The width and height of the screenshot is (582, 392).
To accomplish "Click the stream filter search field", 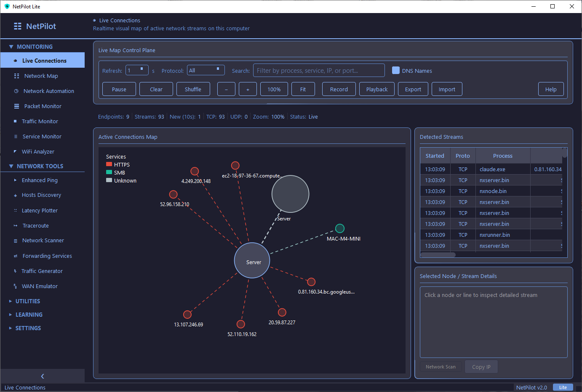I will point(318,70).
